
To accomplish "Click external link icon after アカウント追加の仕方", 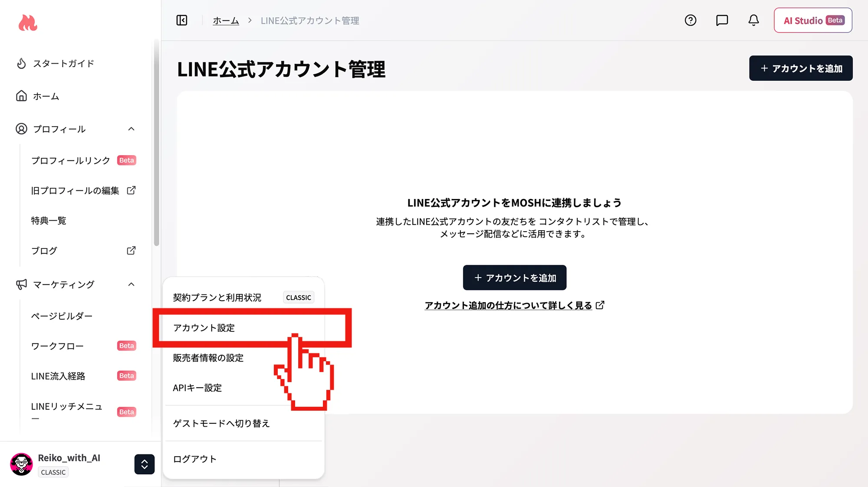I will [600, 305].
